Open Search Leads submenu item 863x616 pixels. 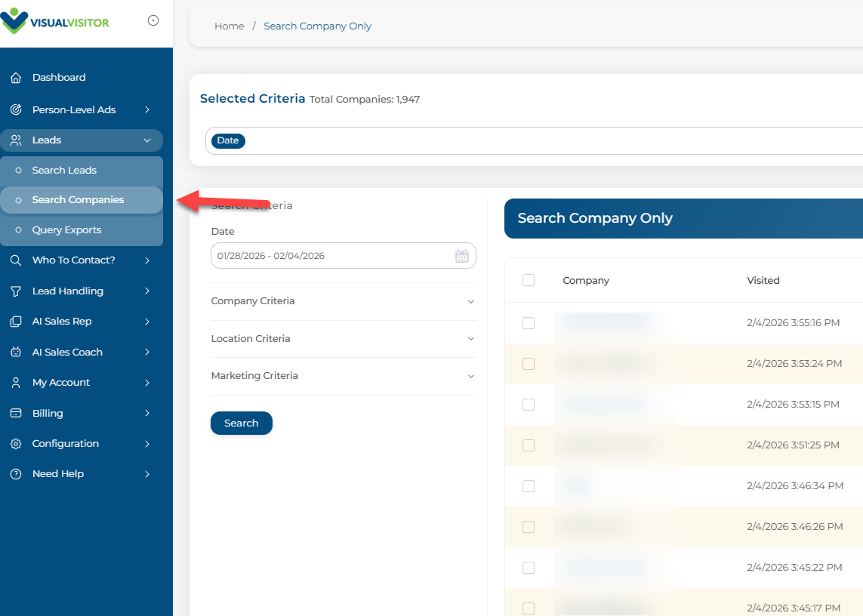pos(64,171)
